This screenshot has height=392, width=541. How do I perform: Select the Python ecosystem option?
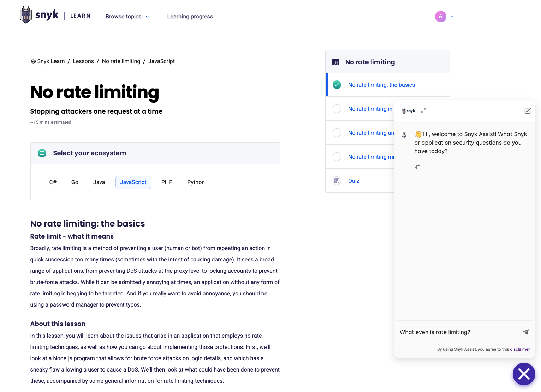pyautogui.click(x=196, y=182)
